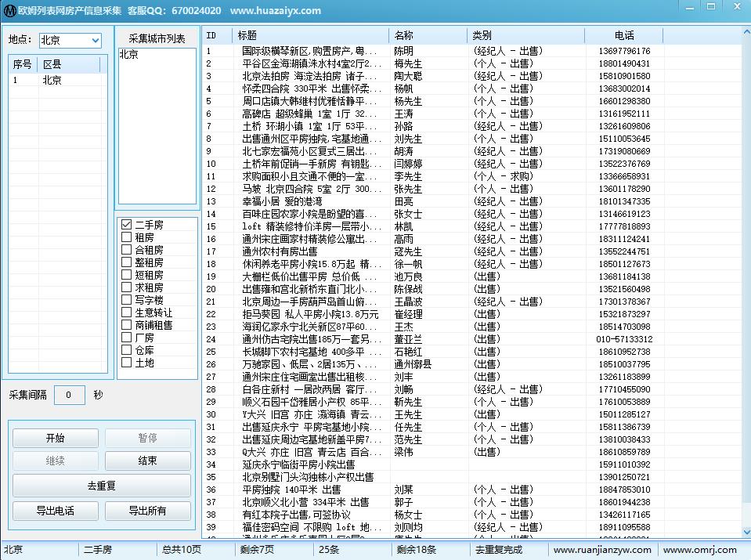Click wwww.omrj.com in status bar

click(x=700, y=550)
